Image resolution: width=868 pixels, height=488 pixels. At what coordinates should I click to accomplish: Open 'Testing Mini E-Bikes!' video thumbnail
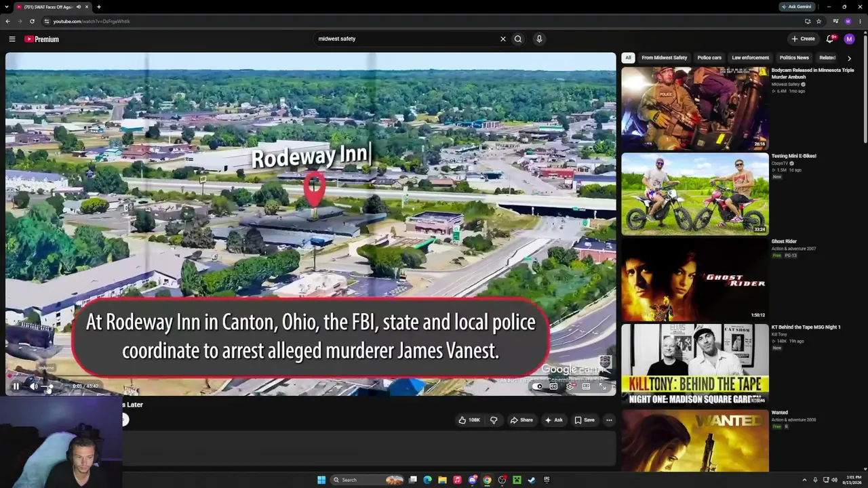695,194
